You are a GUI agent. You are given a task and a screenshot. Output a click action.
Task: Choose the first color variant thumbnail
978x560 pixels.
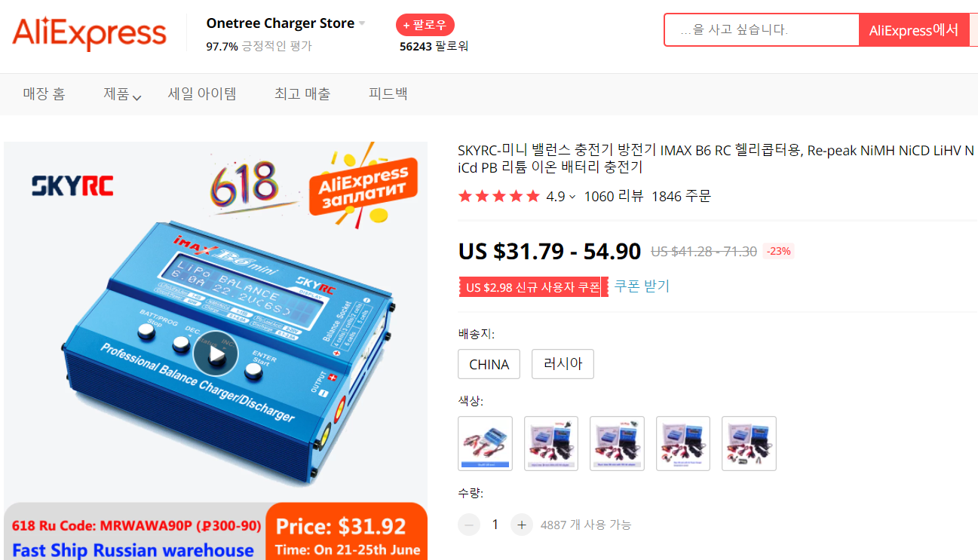coord(486,443)
